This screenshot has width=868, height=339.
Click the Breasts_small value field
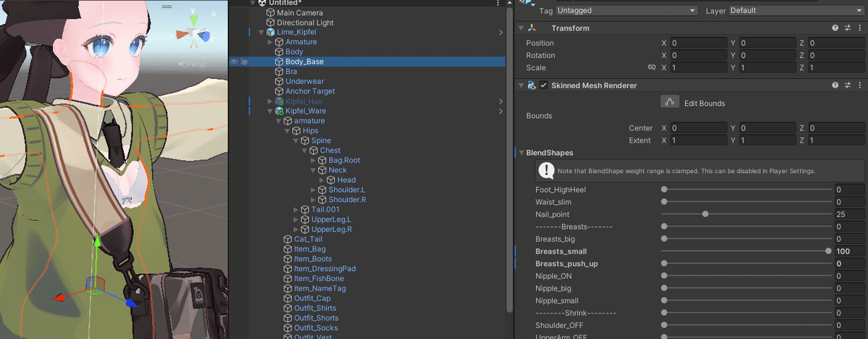(848, 251)
